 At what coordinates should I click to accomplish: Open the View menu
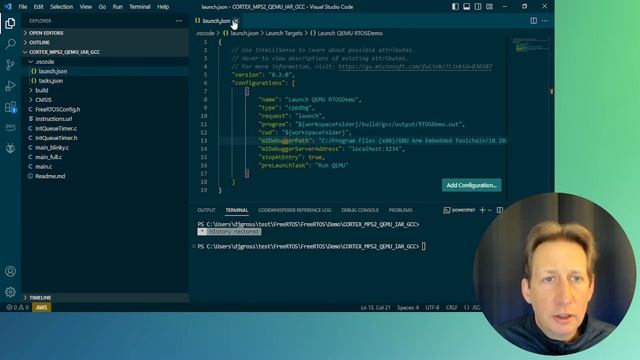[85, 7]
